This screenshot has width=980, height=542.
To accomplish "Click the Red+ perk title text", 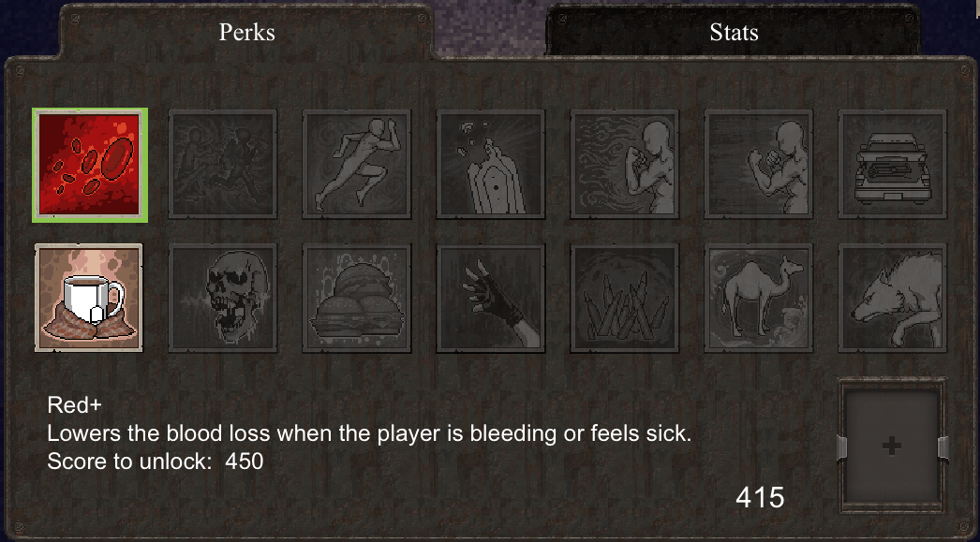I will point(74,405).
